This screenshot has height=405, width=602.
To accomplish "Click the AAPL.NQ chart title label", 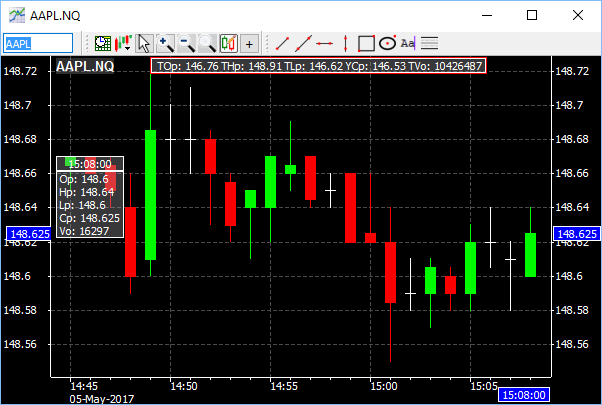I will tap(85, 66).
